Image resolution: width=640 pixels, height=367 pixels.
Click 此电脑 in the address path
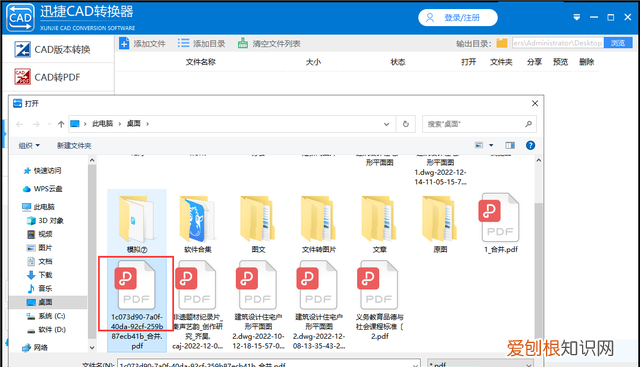(x=102, y=124)
